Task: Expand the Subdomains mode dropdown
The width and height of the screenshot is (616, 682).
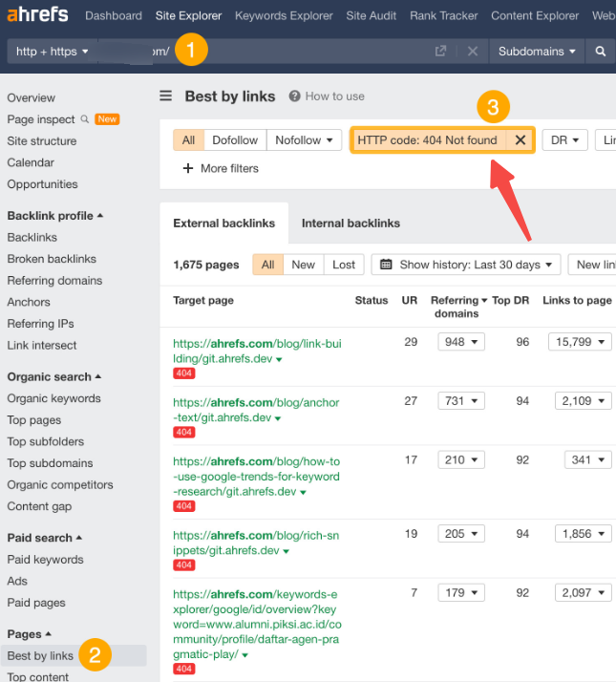Action: coord(538,52)
